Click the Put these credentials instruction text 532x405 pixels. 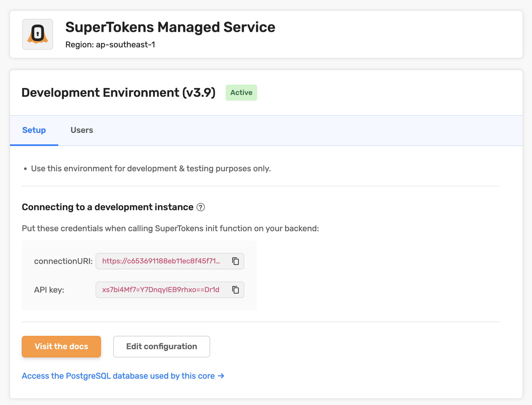(170, 229)
